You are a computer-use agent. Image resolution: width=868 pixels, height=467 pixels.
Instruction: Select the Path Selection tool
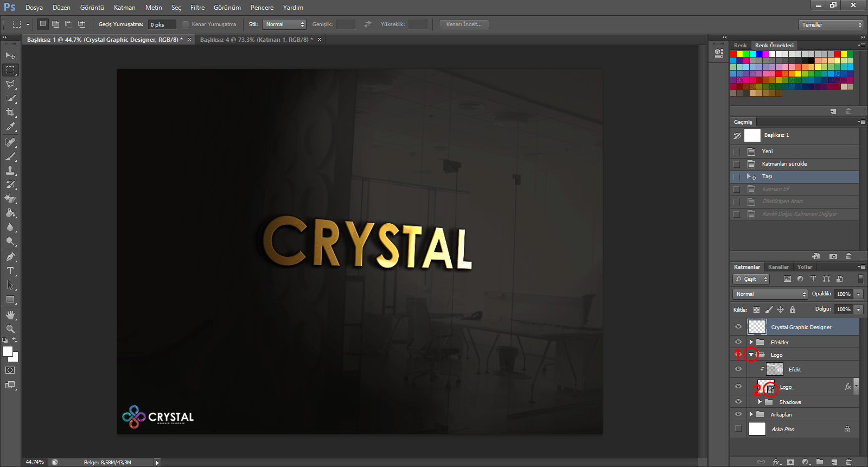[10, 285]
